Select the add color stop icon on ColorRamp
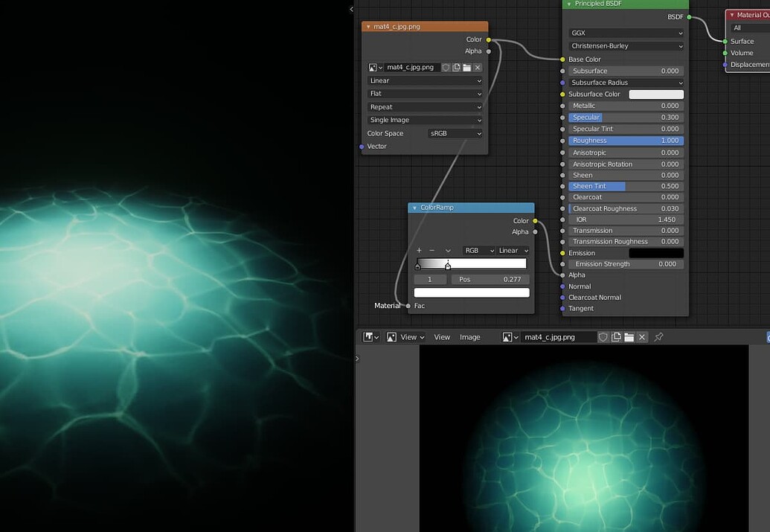Image resolution: width=770 pixels, height=532 pixels. tap(418, 250)
